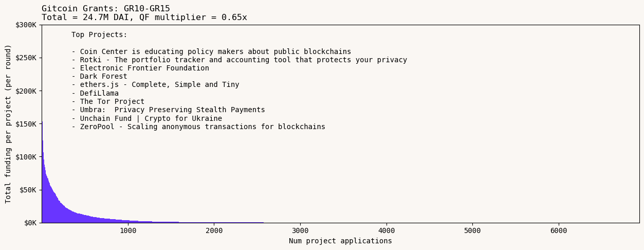This screenshot has height=250, width=644.
Task: Click The Tor Project entry
Action: click(x=108, y=102)
